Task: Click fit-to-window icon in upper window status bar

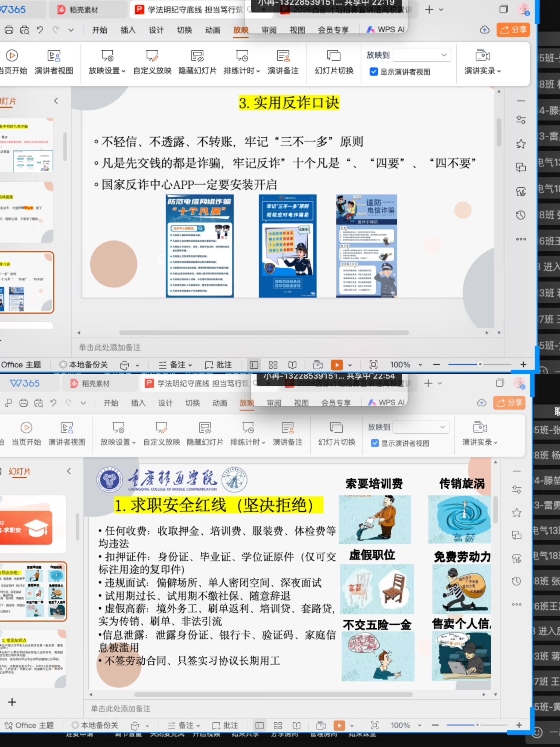Action: (x=373, y=365)
